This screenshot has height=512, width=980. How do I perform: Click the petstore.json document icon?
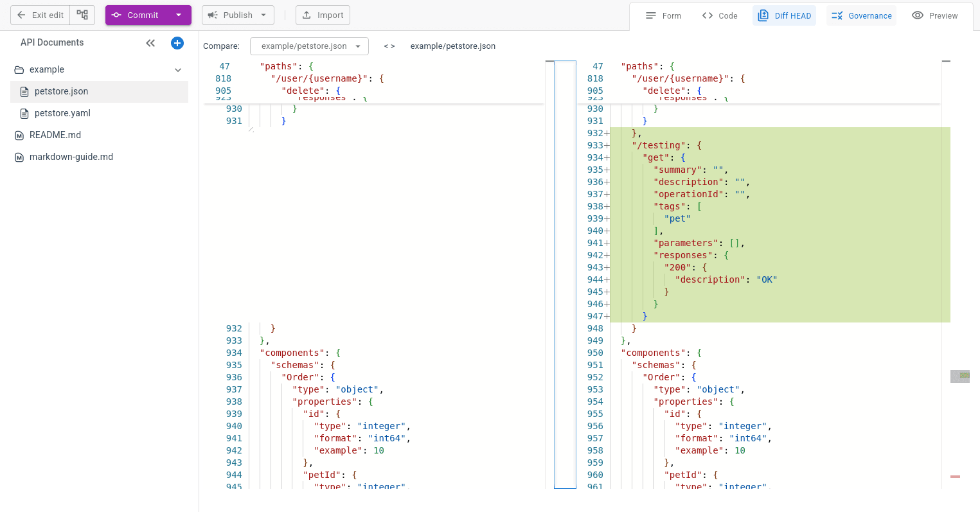point(24,92)
